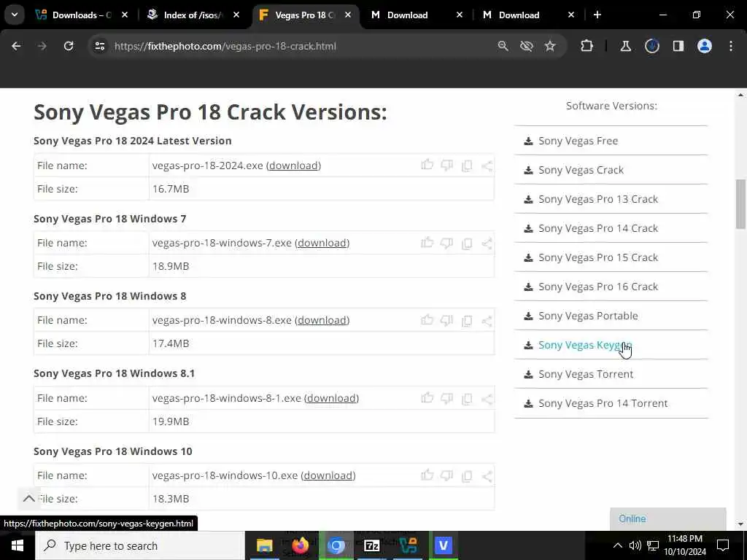Select the 16.7MB file size value
Screen dimensions: 747x560
171,189
